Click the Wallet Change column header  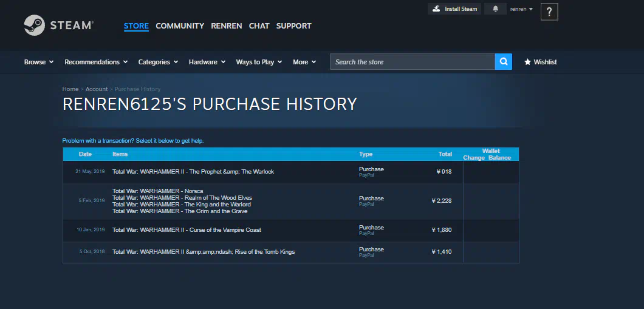click(474, 158)
